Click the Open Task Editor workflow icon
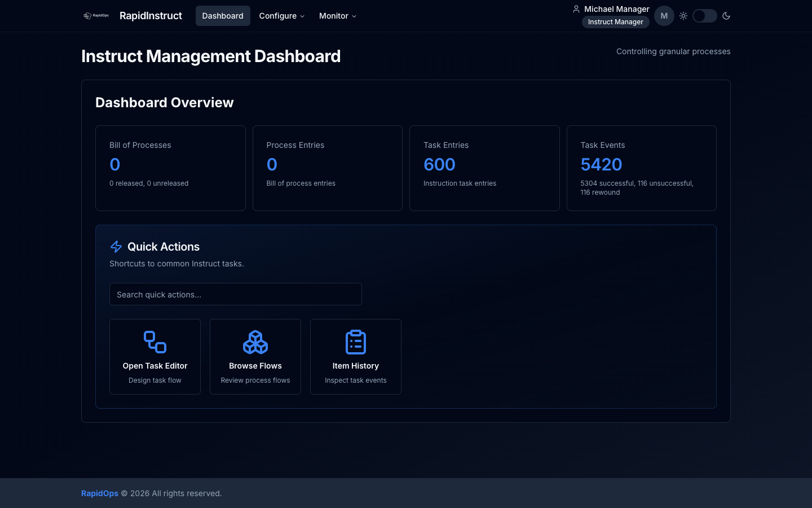The width and height of the screenshot is (812, 508). (155, 342)
